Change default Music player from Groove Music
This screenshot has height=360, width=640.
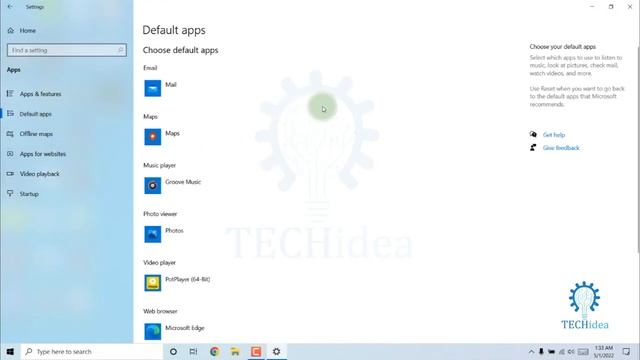coord(173,185)
